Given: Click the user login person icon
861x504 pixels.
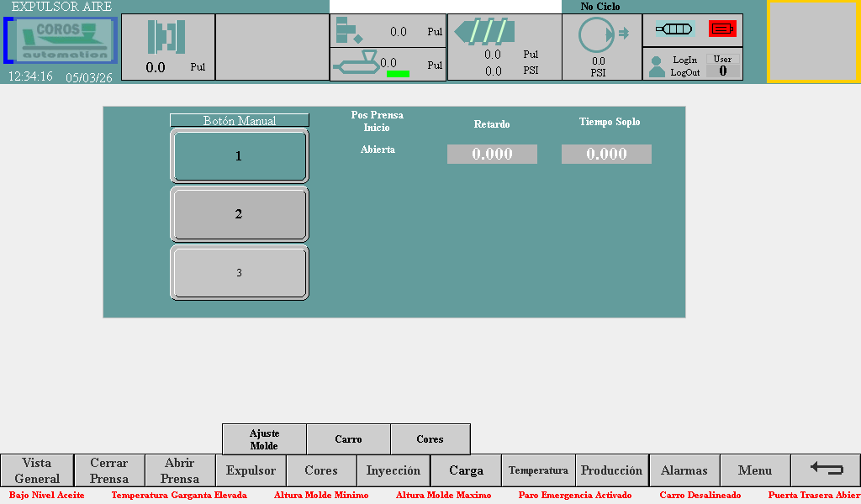Looking at the screenshot, I should (657, 66).
